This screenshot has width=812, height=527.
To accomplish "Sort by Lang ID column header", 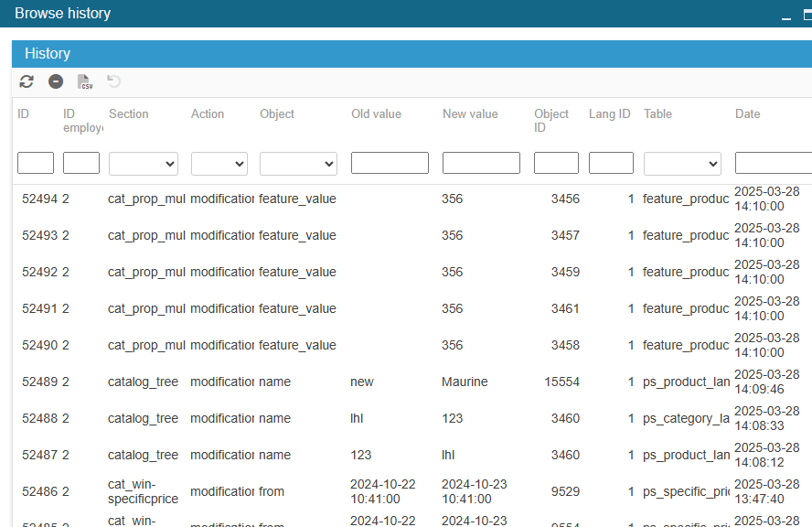I will coord(610,114).
